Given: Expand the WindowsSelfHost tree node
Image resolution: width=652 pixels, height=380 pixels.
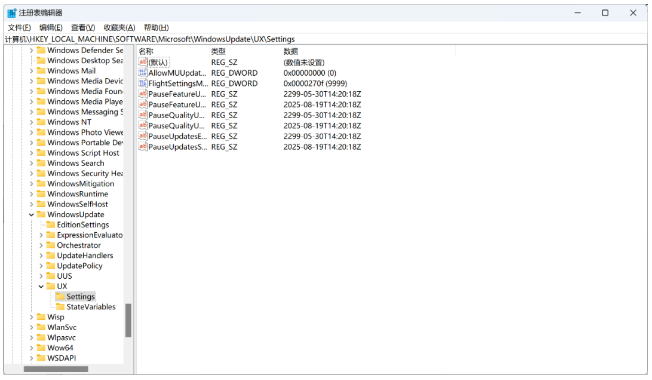Looking at the screenshot, I should click(31, 204).
